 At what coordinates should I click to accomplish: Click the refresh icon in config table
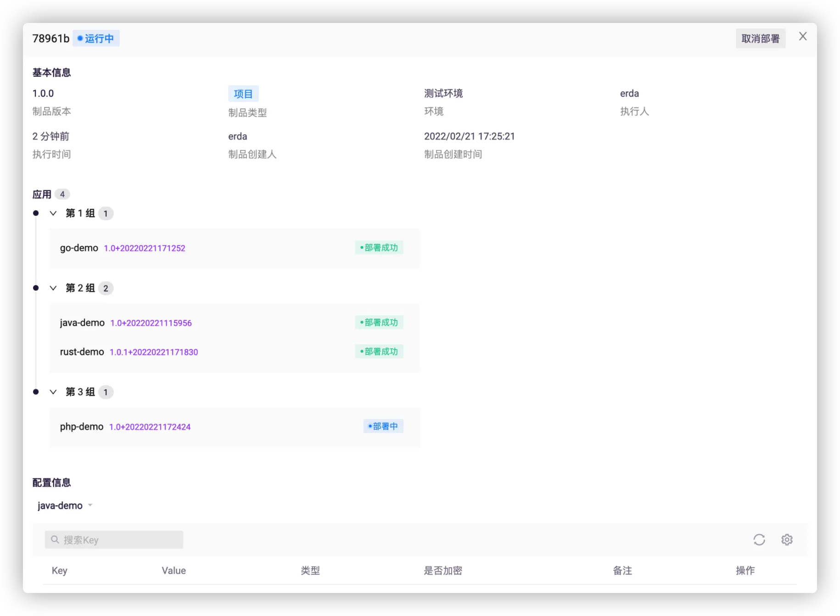(759, 540)
